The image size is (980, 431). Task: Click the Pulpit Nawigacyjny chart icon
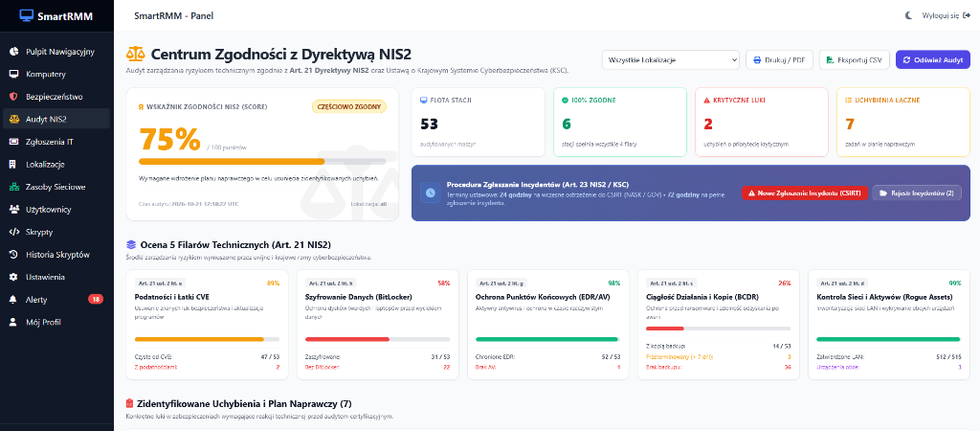[13, 52]
